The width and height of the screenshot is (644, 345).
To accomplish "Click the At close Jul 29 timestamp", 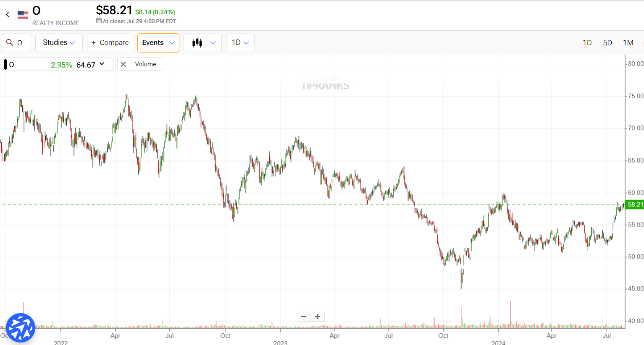I will [x=139, y=21].
